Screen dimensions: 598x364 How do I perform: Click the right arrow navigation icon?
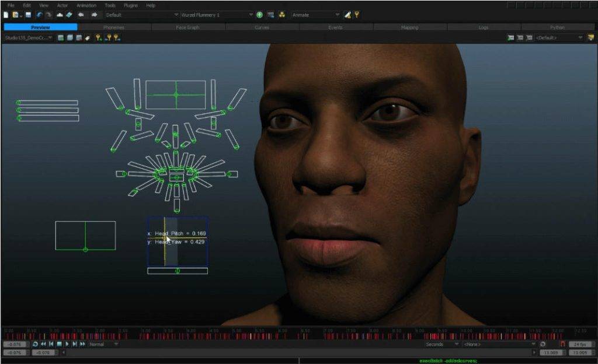click(x=94, y=15)
